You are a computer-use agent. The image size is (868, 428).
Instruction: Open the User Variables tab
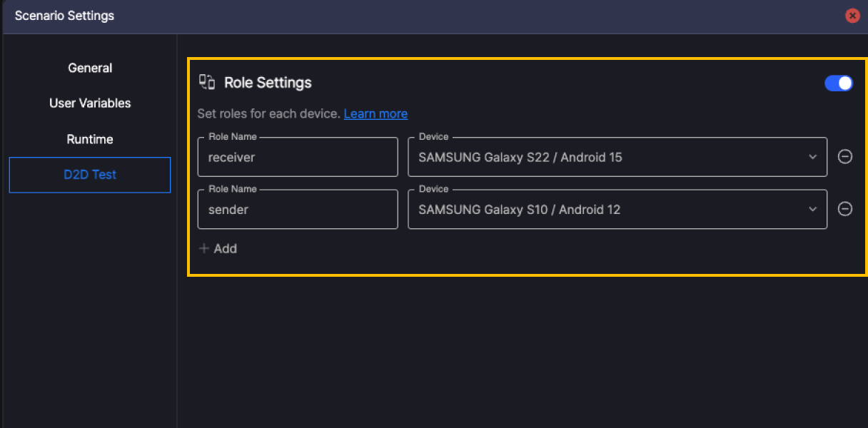pyautogui.click(x=90, y=103)
